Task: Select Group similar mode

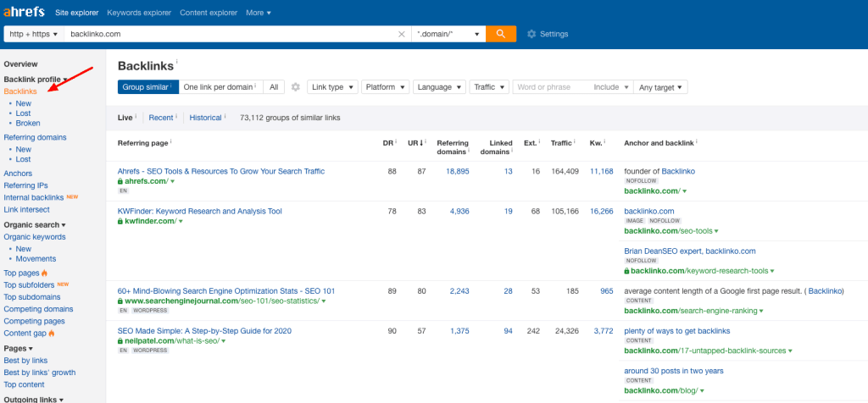Action: coord(147,87)
